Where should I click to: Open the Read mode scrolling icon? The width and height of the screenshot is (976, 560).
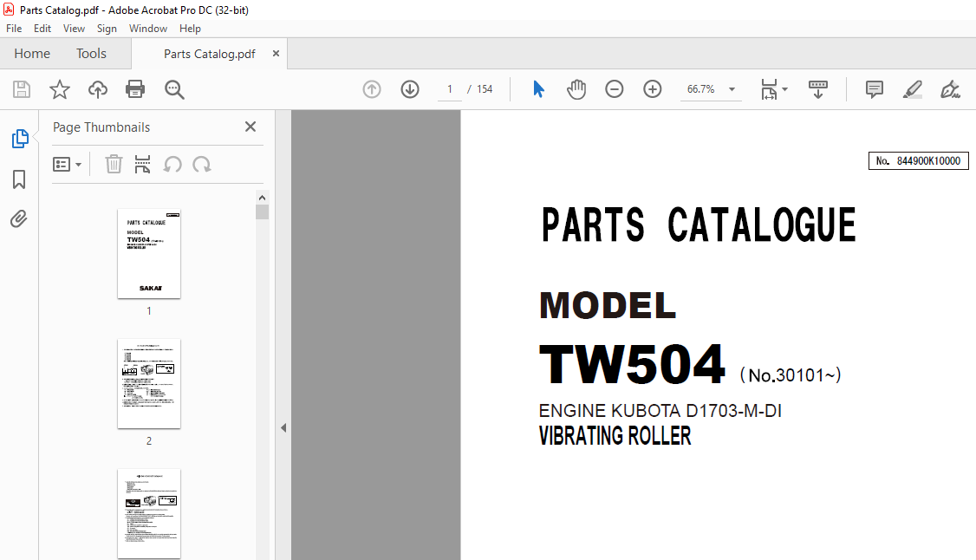818,89
